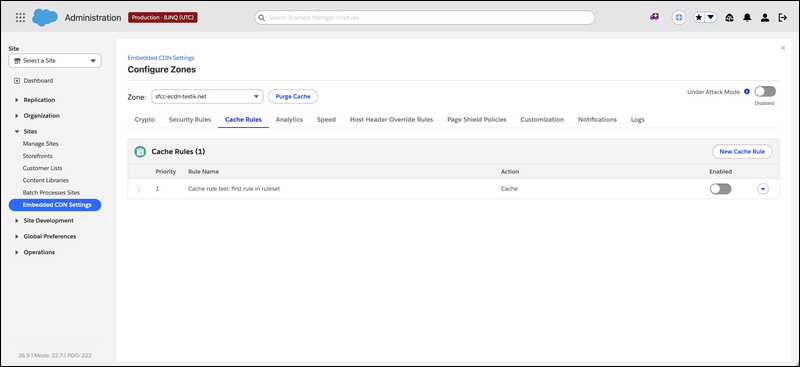Click the Dashboard icon in sidebar
This screenshot has height=367, width=800.
click(x=17, y=81)
